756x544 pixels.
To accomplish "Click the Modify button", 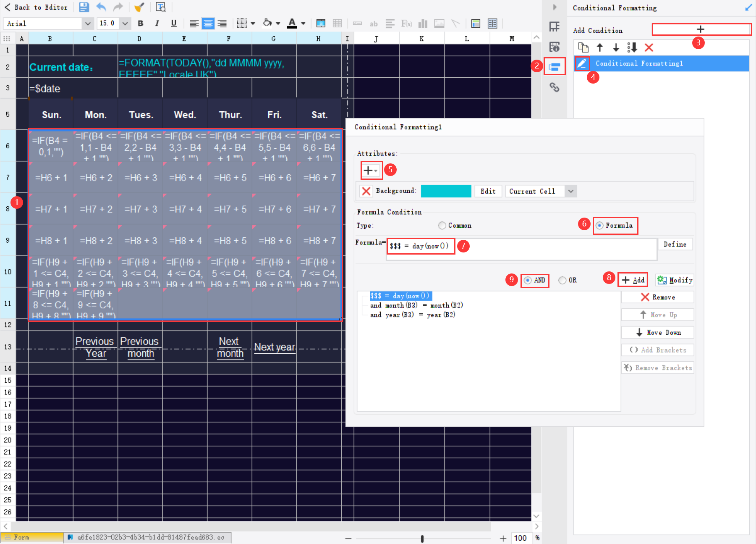I will (675, 280).
